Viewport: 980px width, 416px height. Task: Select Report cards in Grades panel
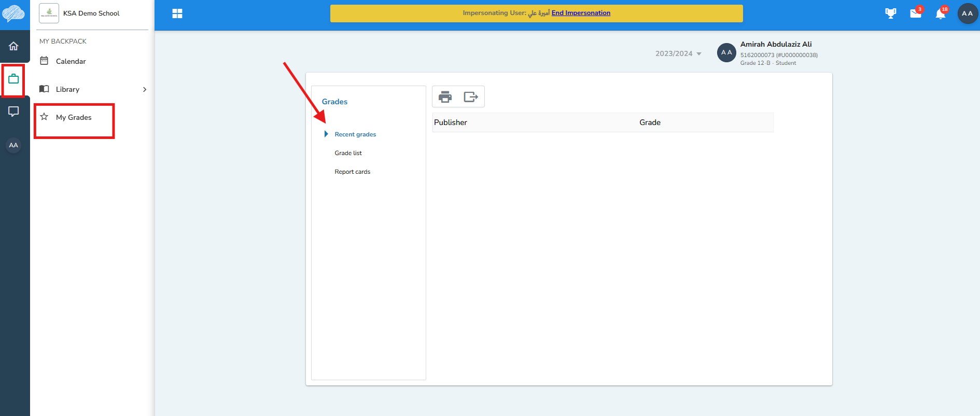click(352, 172)
